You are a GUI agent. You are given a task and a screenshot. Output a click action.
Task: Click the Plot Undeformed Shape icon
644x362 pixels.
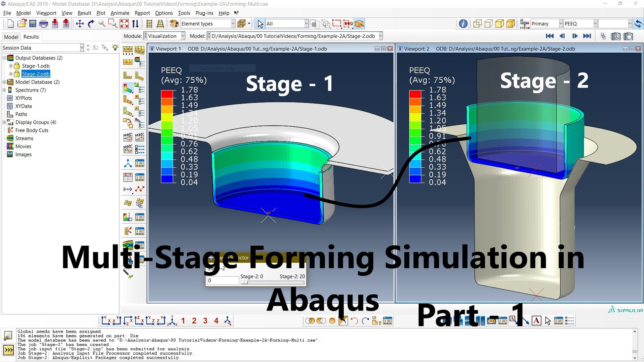(x=128, y=76)
